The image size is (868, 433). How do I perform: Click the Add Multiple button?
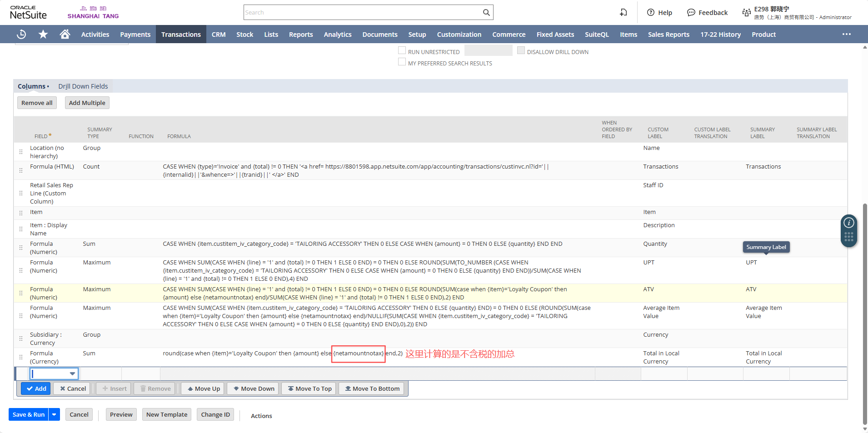pos(87,103)
